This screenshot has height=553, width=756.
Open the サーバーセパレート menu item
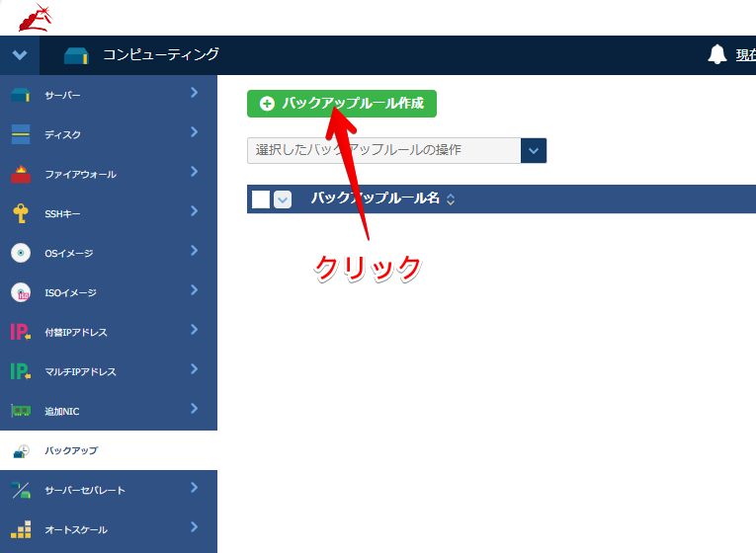coord(84,491)
